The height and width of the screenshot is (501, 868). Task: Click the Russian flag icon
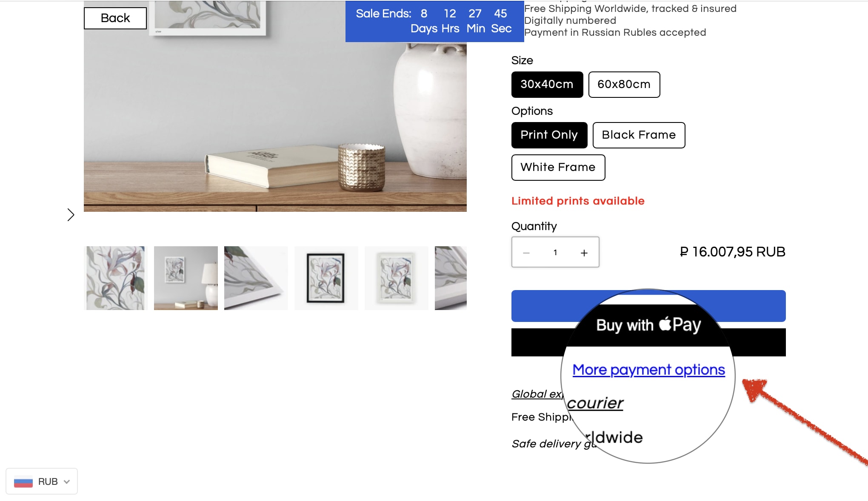(x=23, y=481)
